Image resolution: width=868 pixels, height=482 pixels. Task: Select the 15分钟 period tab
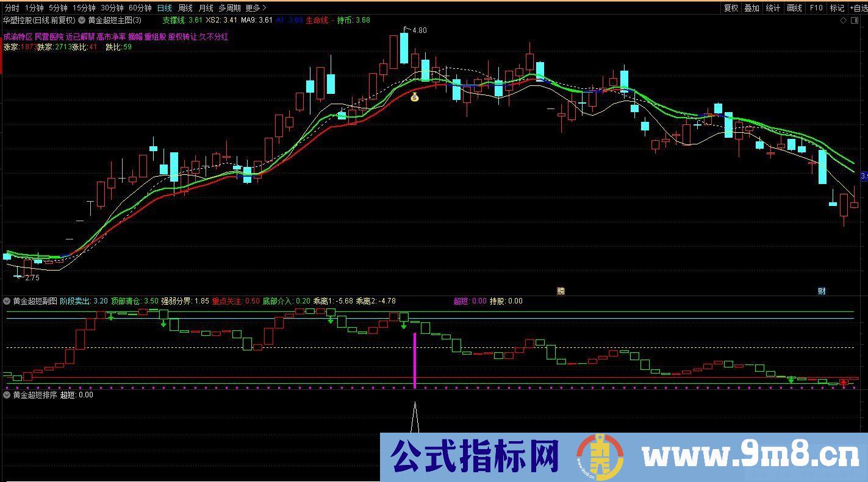pos(84,8)
